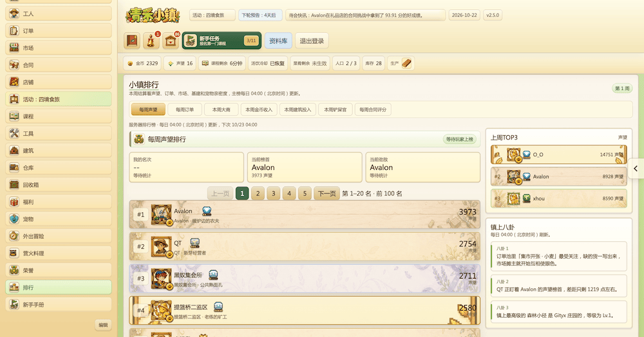Open 店铺 shop in sidebar
This screenshot has width=644, height=337.
coord(59,82)
